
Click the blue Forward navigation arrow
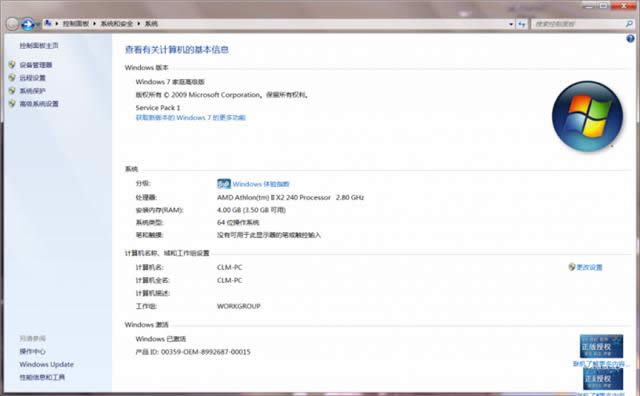point(27,24)
